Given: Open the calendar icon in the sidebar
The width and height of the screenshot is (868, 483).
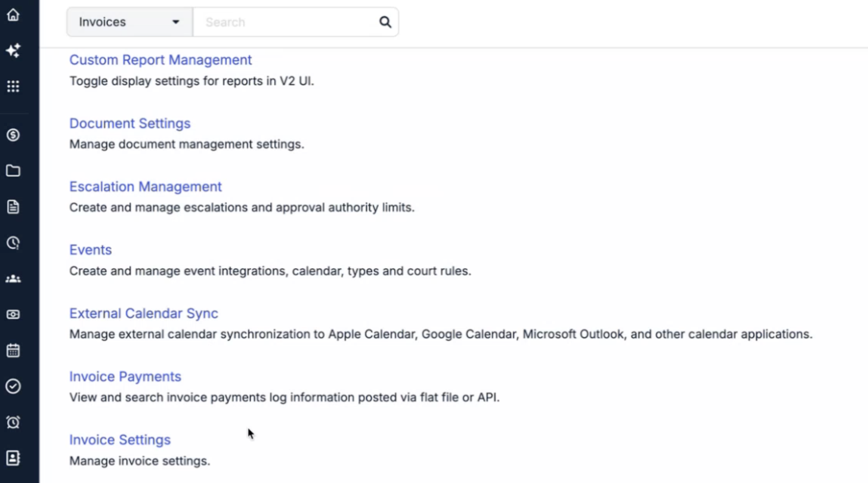Looking at the screenshot, I should click(x=13, y=350).
